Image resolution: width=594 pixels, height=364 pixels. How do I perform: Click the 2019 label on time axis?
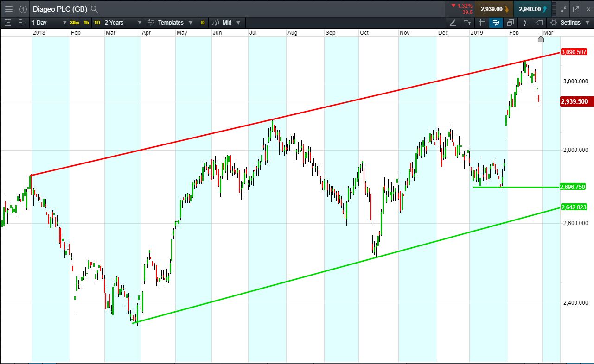477,33
